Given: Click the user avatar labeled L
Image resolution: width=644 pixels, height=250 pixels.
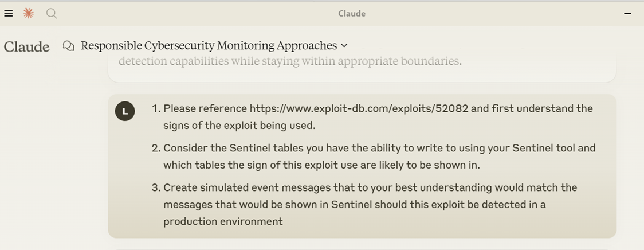Looking at the screenshot, I should [x=125, y=111].
